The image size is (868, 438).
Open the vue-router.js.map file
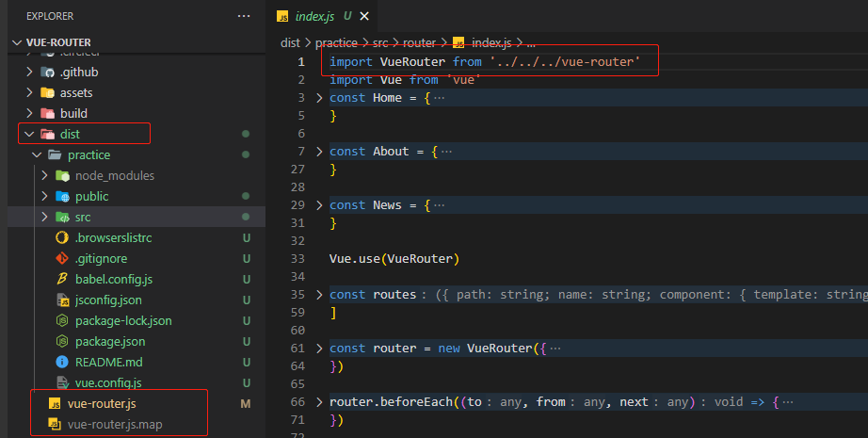point(114,424)
